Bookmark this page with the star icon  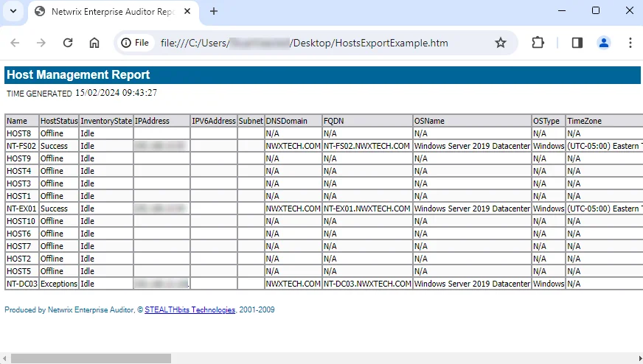pos(500,43)
